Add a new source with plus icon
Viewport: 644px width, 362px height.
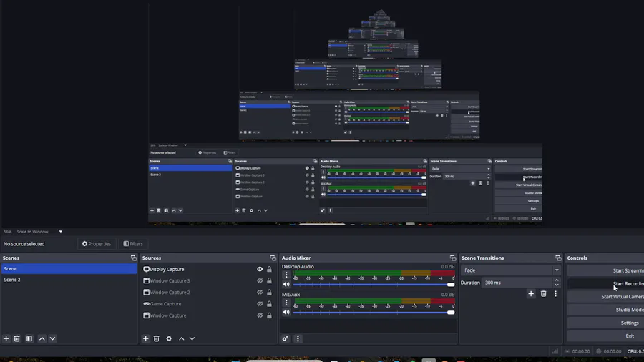click(145, 338)
